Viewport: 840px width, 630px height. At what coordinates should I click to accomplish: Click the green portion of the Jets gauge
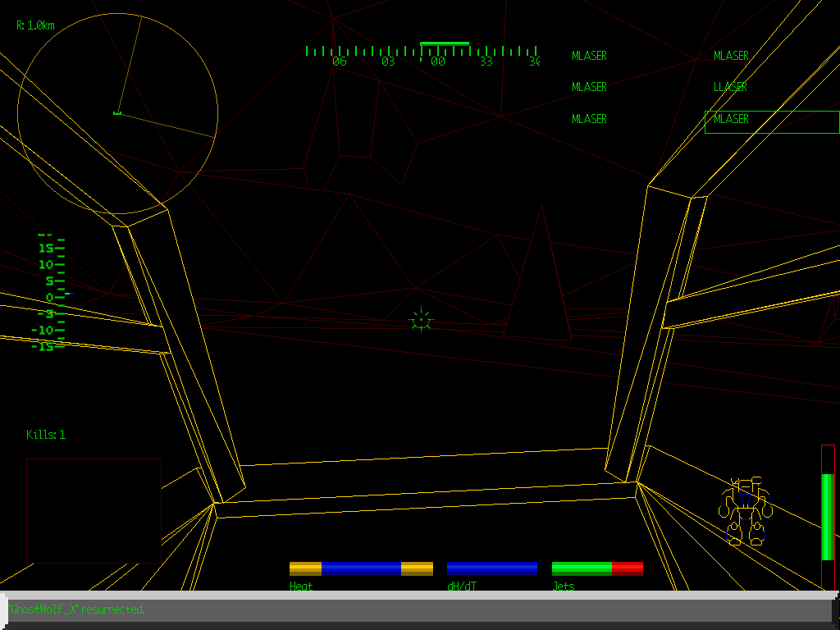coord(582,568)
